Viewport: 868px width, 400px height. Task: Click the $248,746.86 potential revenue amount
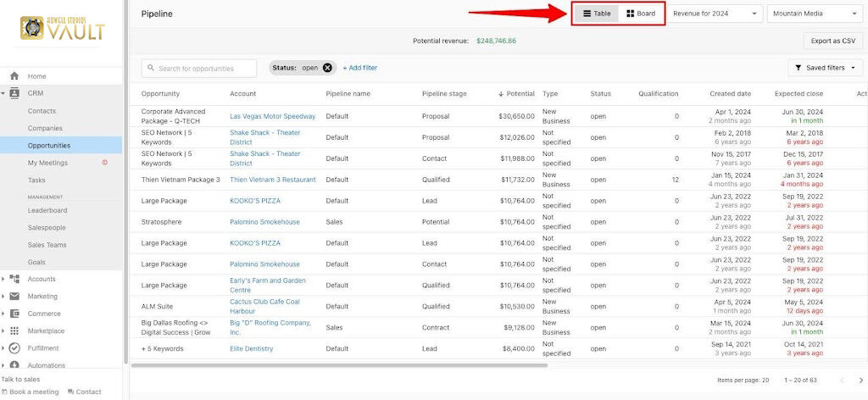tap(496, 41)
